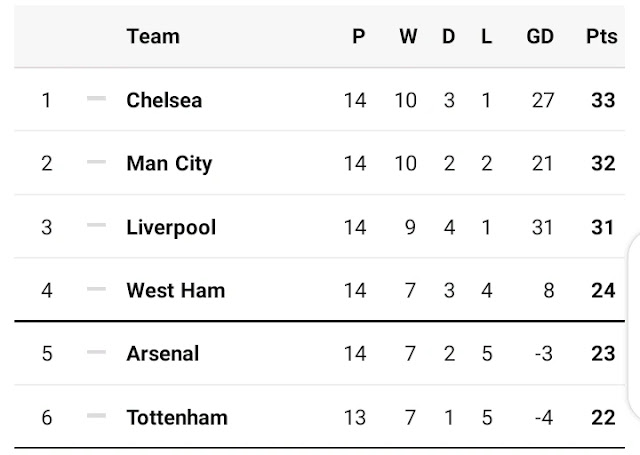Sort by the P (played) column header

coord(358,36)
